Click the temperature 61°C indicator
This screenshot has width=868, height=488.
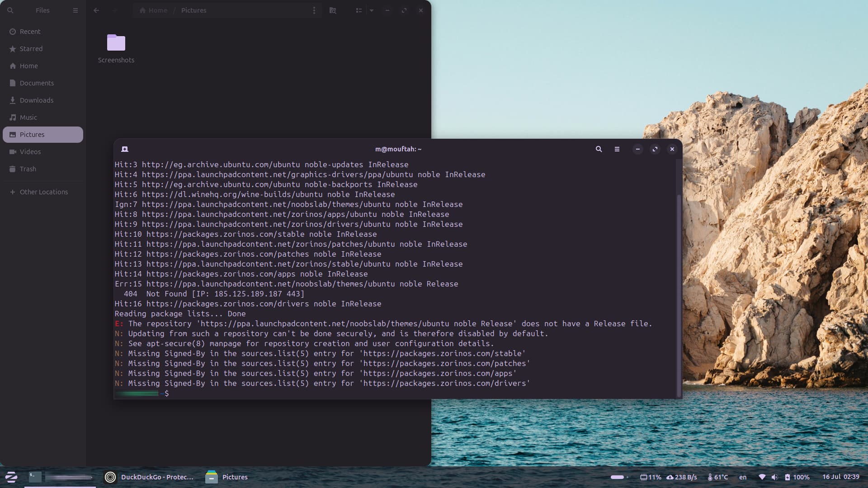coord(718,477)
